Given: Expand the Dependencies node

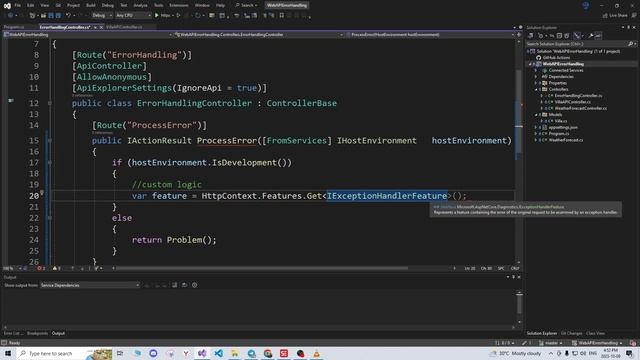Looking at the screenshot, I should (536, 77).
